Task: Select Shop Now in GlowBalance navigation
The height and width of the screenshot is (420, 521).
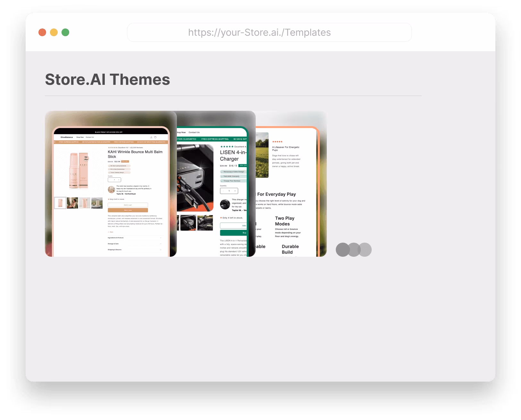Action: pos(80,137)
